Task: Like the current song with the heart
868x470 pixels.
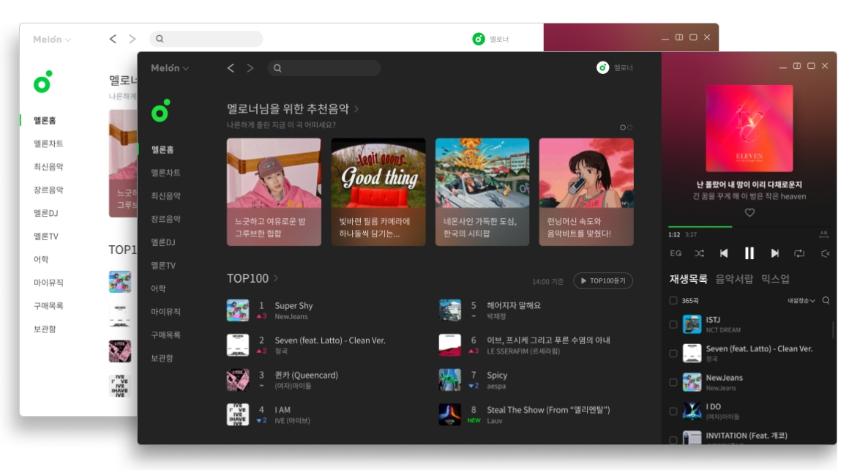Action: click(749, 212)
